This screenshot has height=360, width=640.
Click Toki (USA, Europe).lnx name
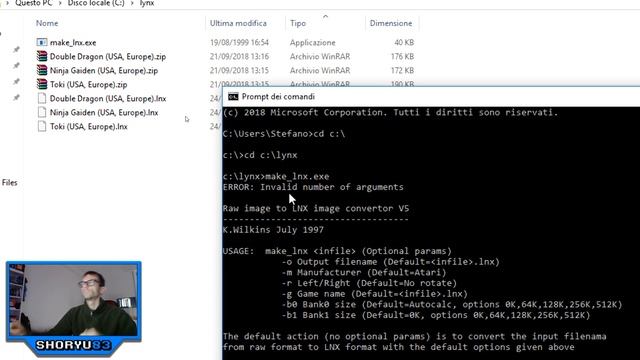tap(89, 127)
